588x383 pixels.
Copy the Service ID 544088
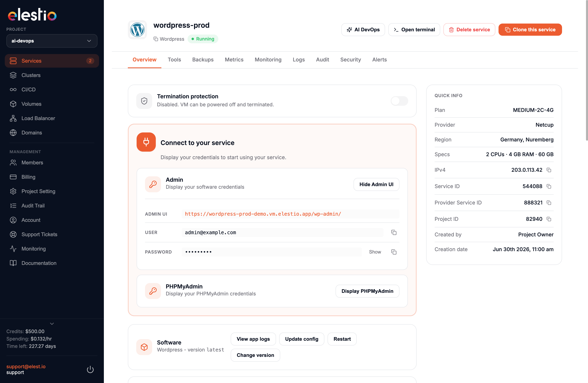coord(549,186)
